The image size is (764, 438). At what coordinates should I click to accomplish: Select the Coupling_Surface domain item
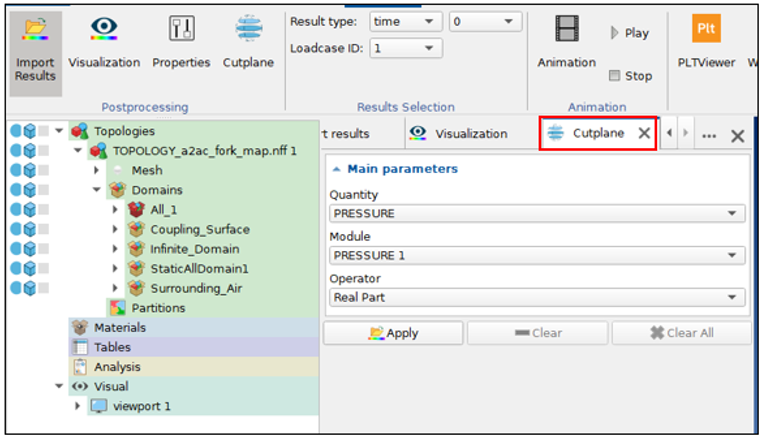[x=200, y=229]
